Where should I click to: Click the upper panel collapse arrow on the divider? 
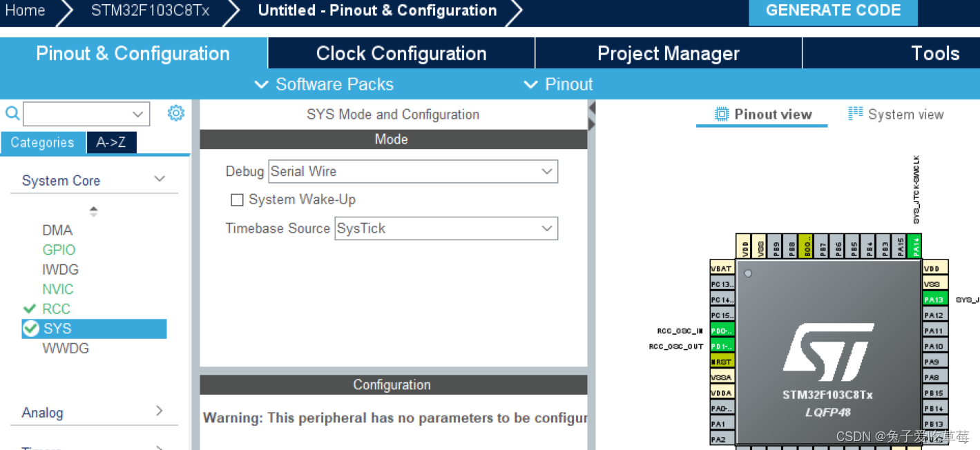(592, 108)
